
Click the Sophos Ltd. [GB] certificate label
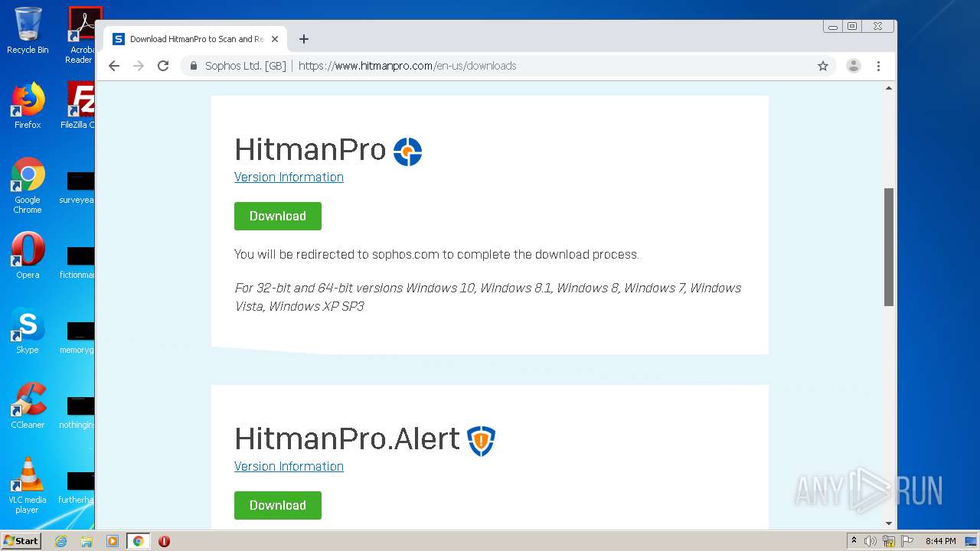pyautogui.click(x=246, y=66)
